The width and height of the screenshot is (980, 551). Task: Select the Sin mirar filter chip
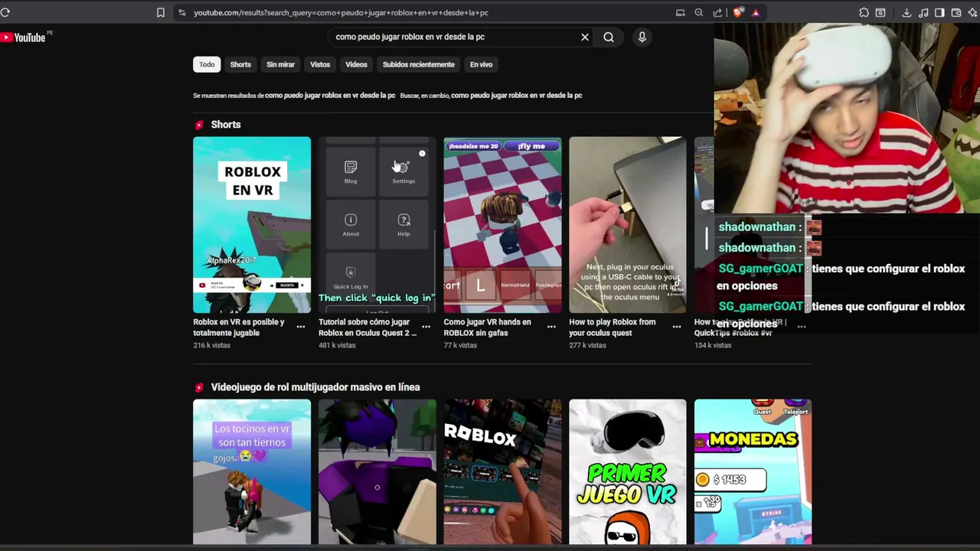coord(280,64)
